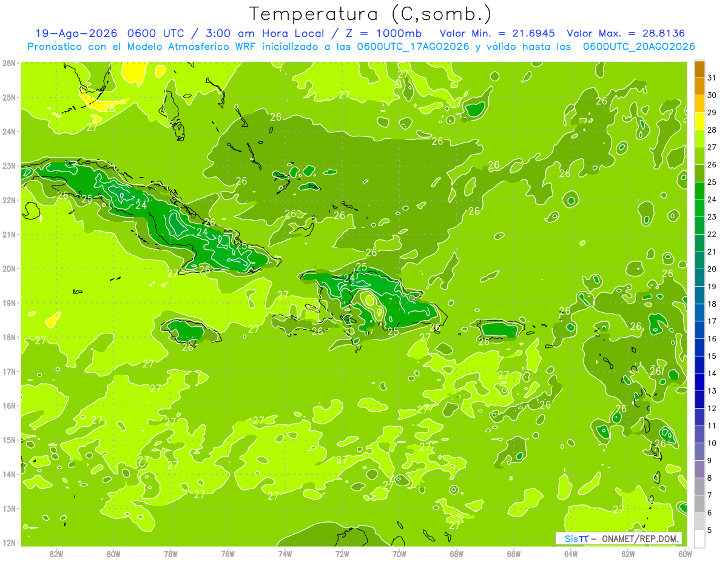Screen dimensions: 728x562
Task: Click the 70W longitude axis label
Action: [399, 554]
